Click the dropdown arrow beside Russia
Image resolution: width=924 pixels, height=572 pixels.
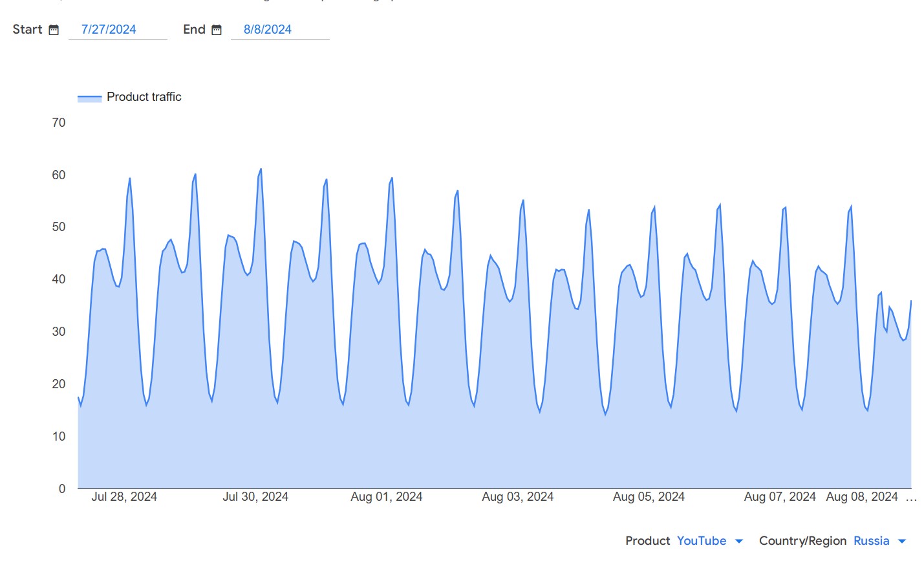902,541
